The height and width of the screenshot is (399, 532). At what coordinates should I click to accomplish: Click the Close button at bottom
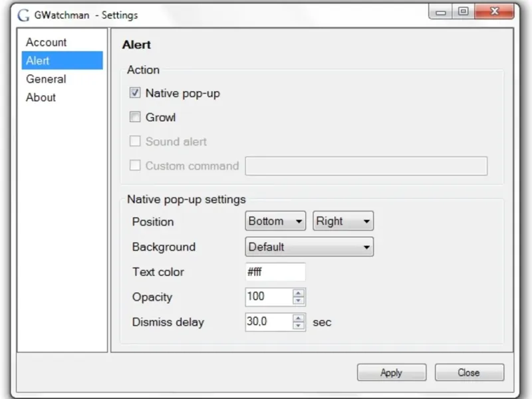click(469, 372)
